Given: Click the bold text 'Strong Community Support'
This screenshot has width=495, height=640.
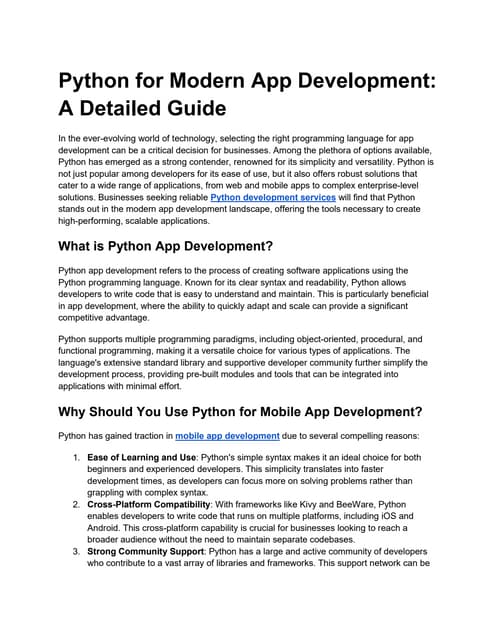Looking at the screenshot, I should point(145,551).
